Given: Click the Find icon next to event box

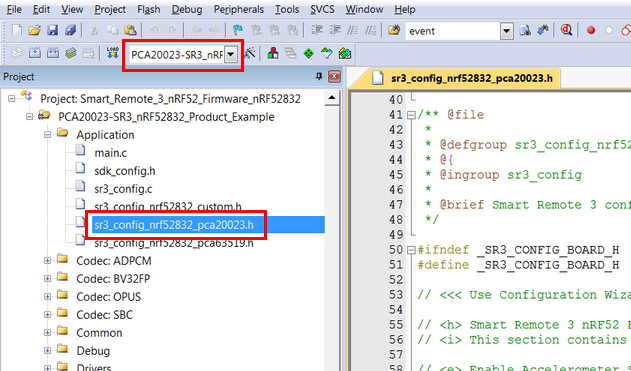Looking at the screenshot, I should (x=525, y=30).
